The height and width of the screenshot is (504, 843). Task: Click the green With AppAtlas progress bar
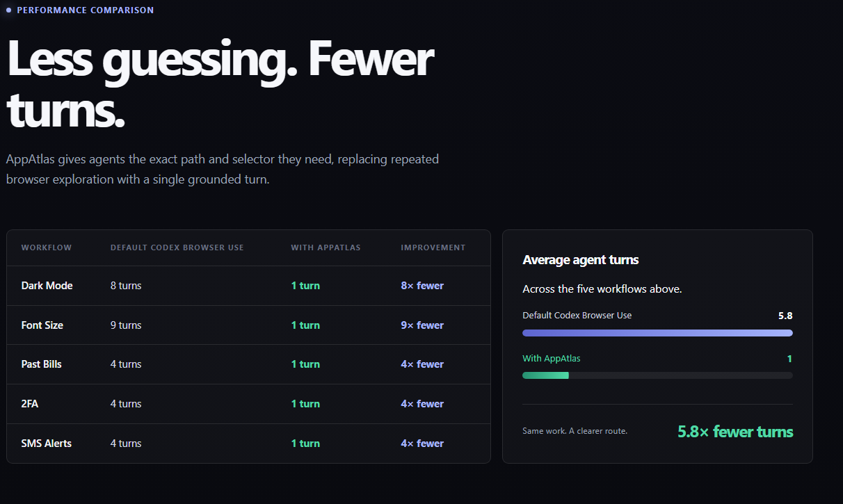(545, 375)
